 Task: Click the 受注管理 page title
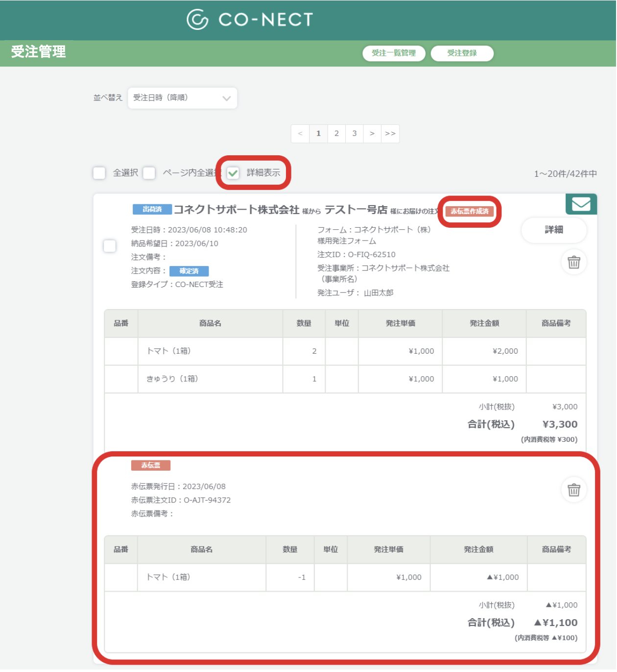(x=38, y=51)
